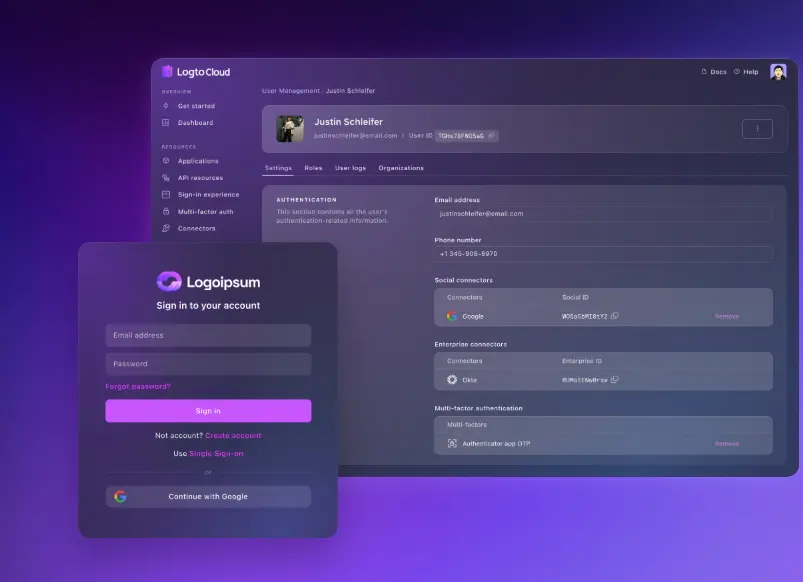Click the purple Sign in button
This screenshot has width=803, height=582.
[208, 411]
